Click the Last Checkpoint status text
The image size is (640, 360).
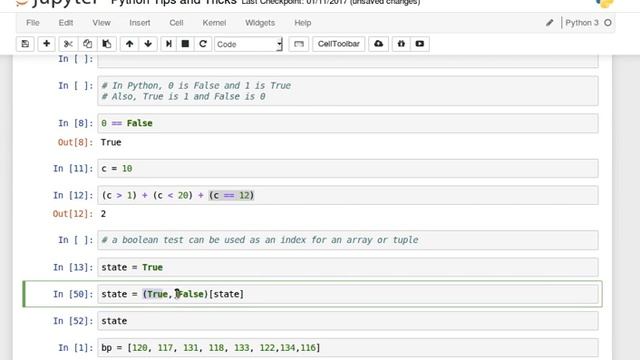tap(331, 2)
